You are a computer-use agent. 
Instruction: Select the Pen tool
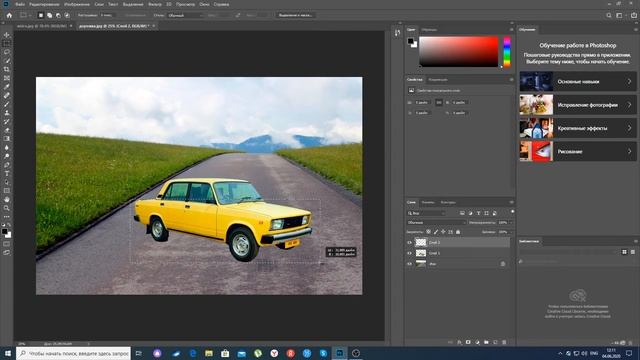tap(7, 165)
